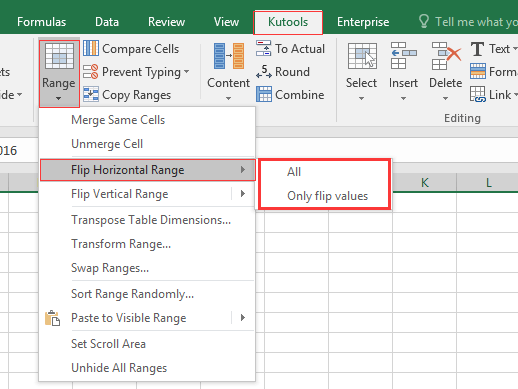This screenshot has height=389, width=518.
Task: Open Transform Range dialog
Action: coord(147,244)
